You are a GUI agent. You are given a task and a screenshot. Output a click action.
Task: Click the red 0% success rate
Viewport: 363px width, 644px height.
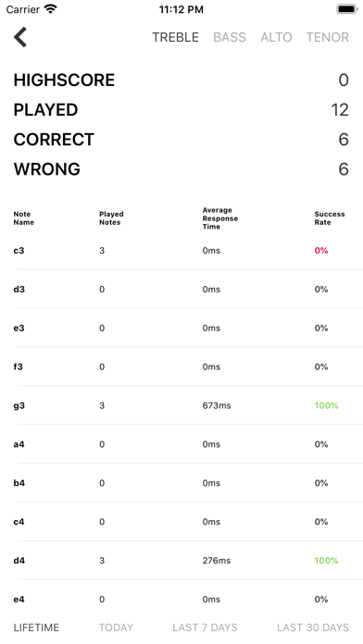[321, 251]
